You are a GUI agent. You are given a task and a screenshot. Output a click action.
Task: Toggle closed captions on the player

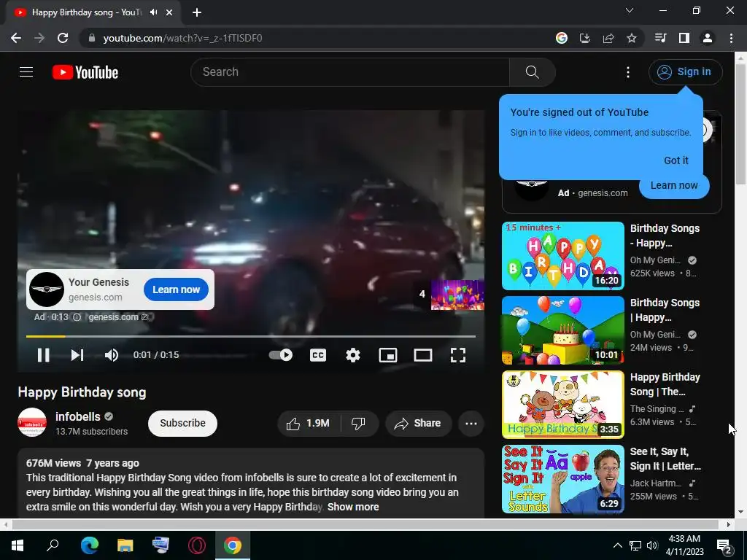click(318, 355)
